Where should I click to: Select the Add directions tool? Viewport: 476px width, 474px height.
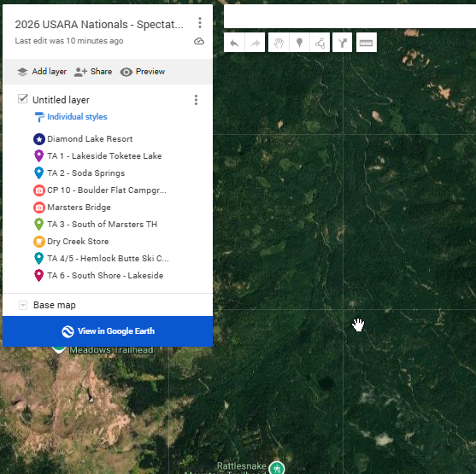343,43
